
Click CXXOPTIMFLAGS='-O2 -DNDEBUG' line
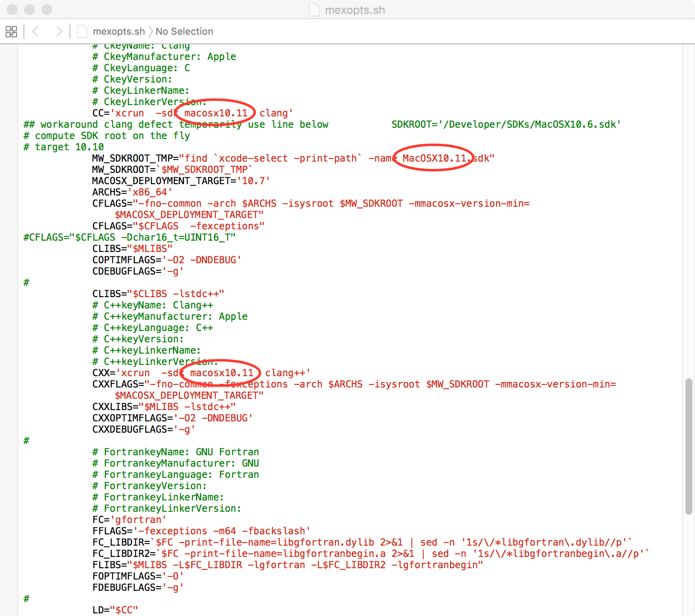point(172,418)
